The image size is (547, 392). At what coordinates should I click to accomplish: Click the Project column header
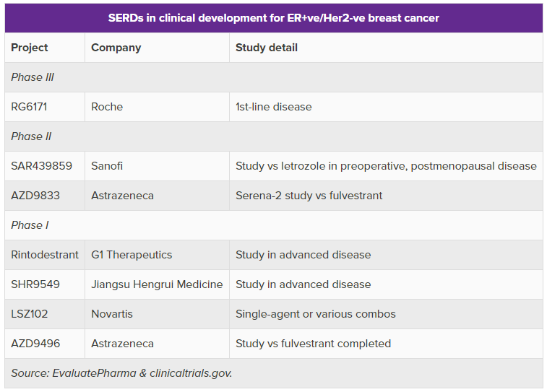click(x=30, y=48)
